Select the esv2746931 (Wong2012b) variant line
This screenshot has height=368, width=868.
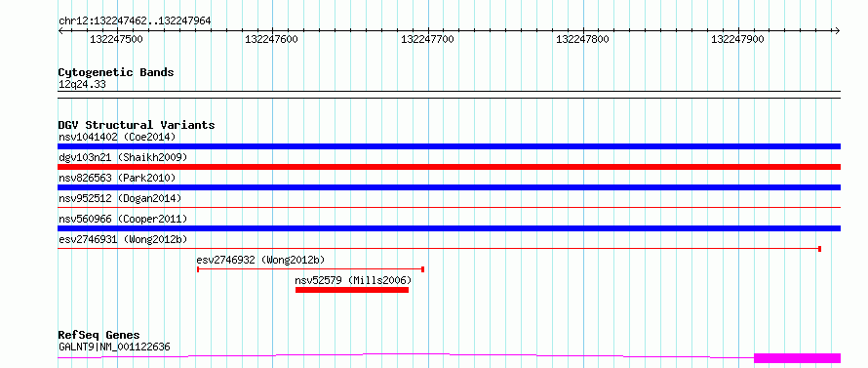pos(440,249)
